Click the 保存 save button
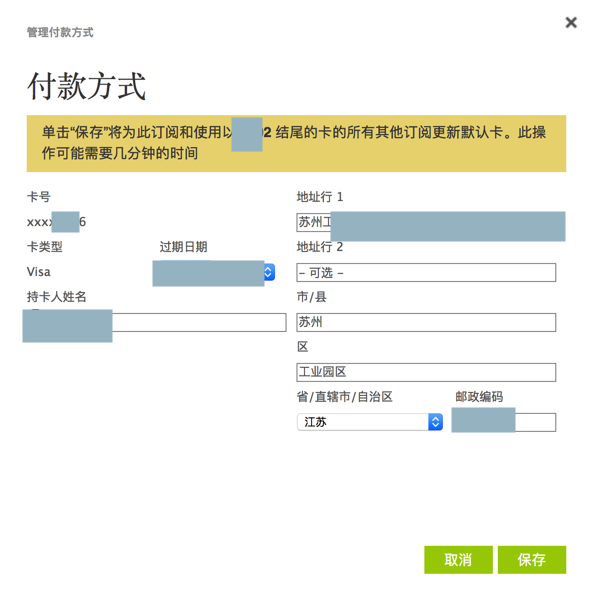591x591 pixels. pyautogui.click(x=532, y=560)
